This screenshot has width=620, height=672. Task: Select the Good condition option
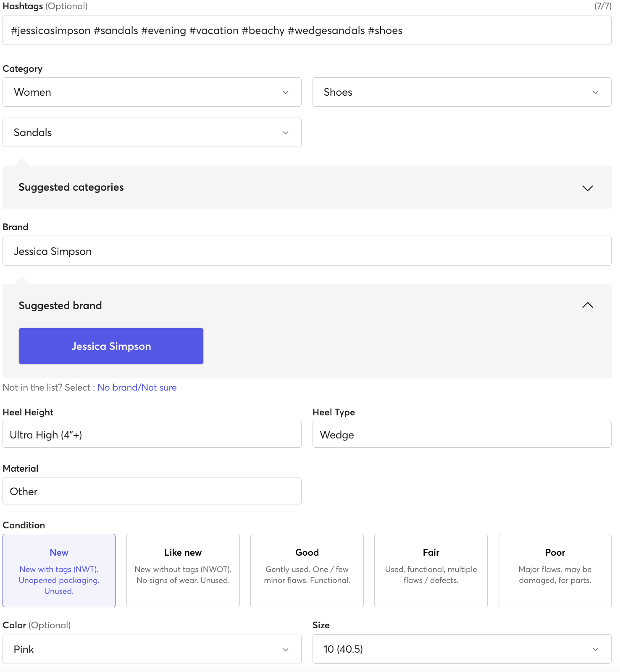coord(307,570)
